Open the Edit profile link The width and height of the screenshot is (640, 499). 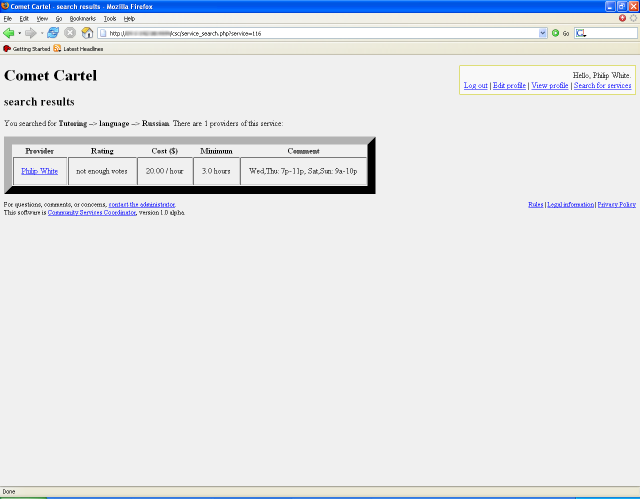509,85
